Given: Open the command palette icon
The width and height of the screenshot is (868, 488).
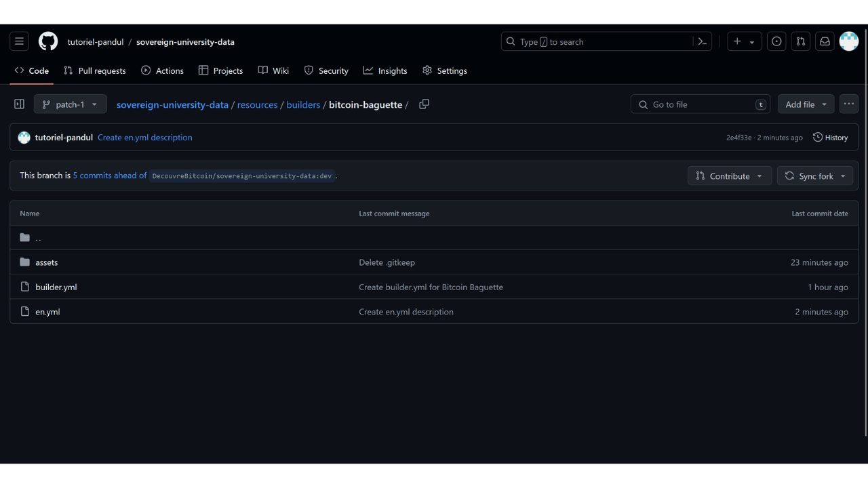Looking at the screenshot, I should [703, 41].
